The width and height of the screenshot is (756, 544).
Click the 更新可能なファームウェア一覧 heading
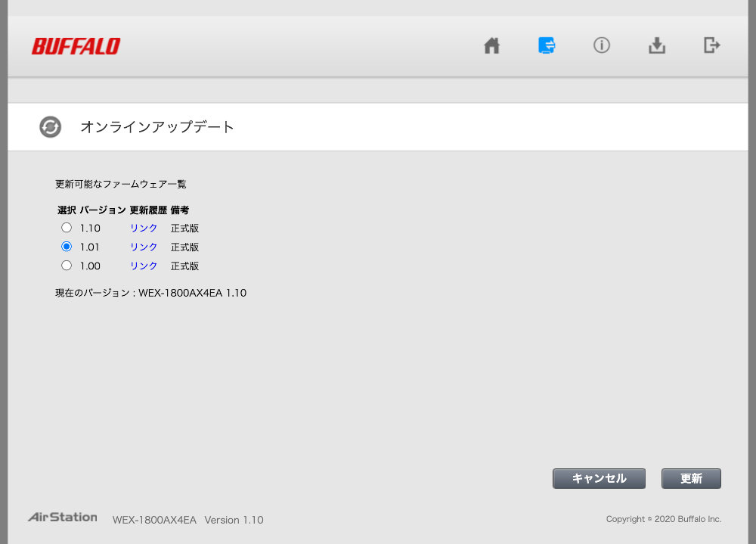pyautogui.click(x=120, y=184)
